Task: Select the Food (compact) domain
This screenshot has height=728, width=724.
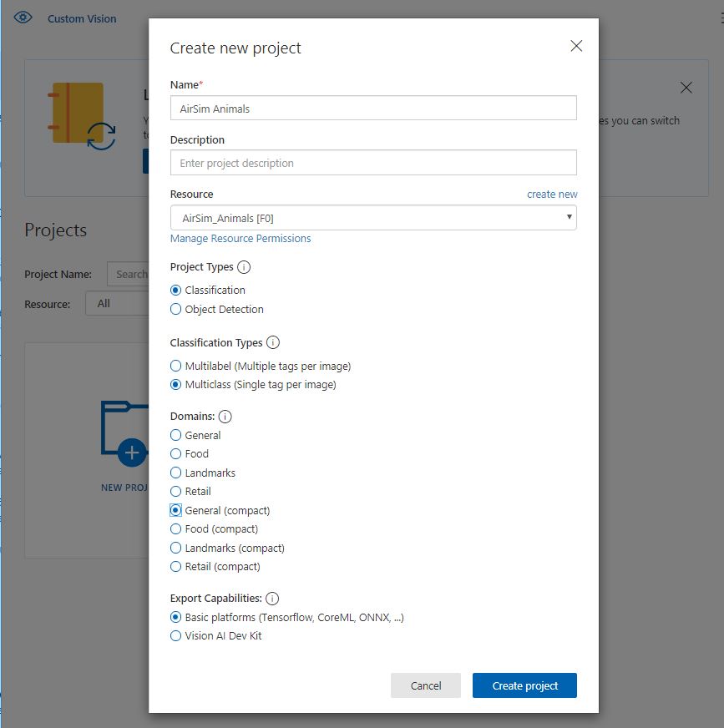Action: [x=175, y=528]
